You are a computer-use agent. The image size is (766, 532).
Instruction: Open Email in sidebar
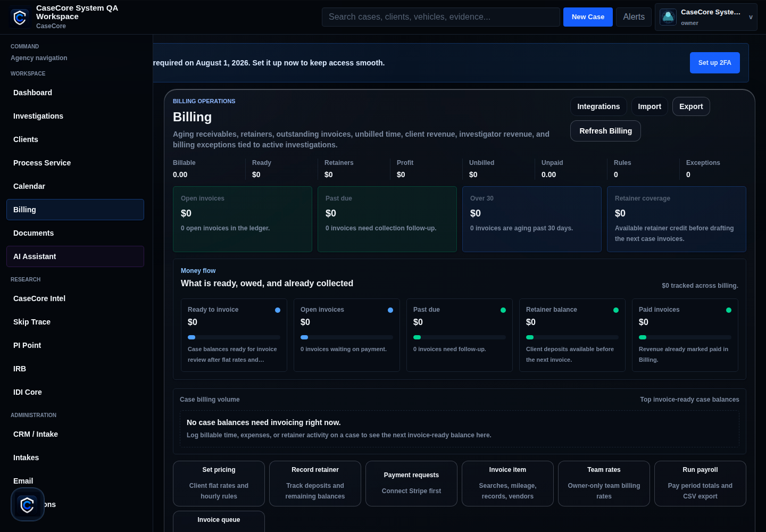coord(75,481)
